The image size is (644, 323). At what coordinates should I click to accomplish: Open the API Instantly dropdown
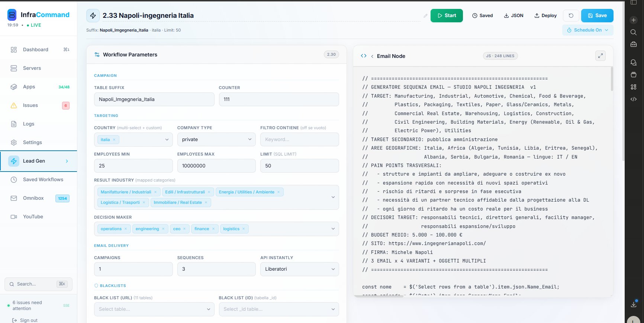(299, 269)
